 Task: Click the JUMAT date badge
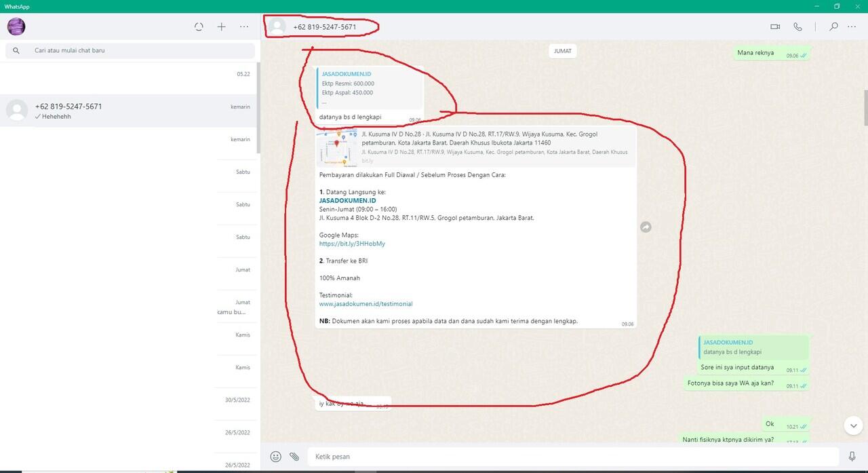click(563, 51)
